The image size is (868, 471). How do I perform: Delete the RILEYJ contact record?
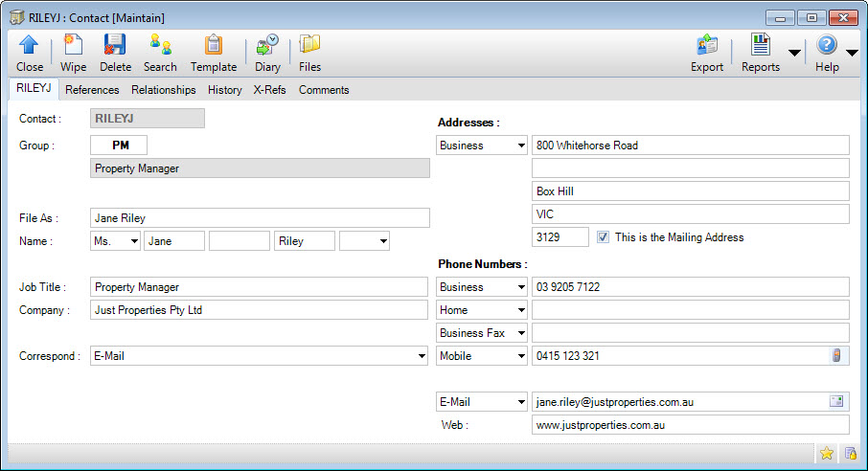(115, 54)
